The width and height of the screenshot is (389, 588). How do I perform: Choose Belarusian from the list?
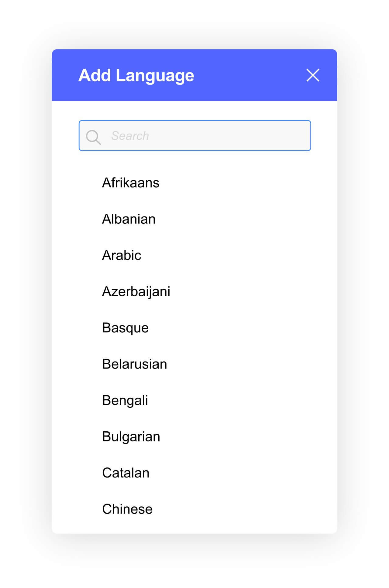(134, 364)
